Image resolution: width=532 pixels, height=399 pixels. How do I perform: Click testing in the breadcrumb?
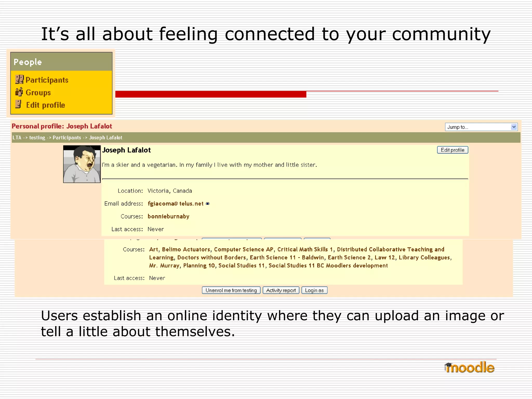pyautogui.click(x=37, y=138)
